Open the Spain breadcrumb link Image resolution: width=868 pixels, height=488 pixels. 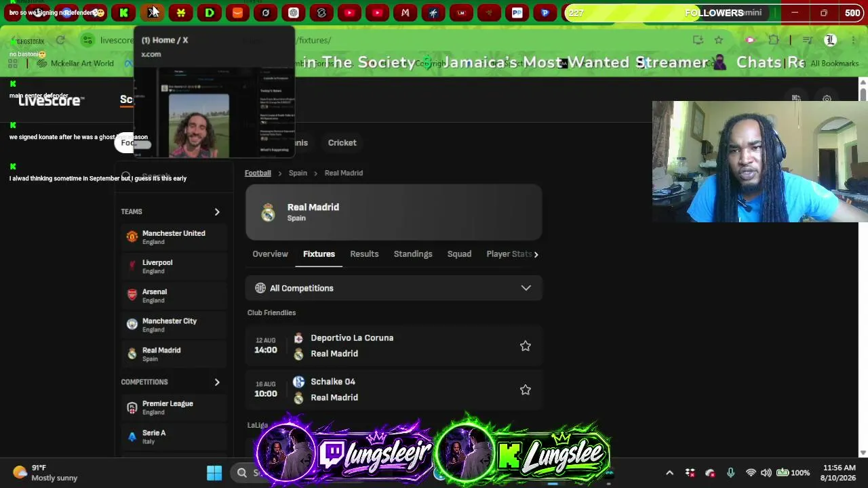click(298, 173)
